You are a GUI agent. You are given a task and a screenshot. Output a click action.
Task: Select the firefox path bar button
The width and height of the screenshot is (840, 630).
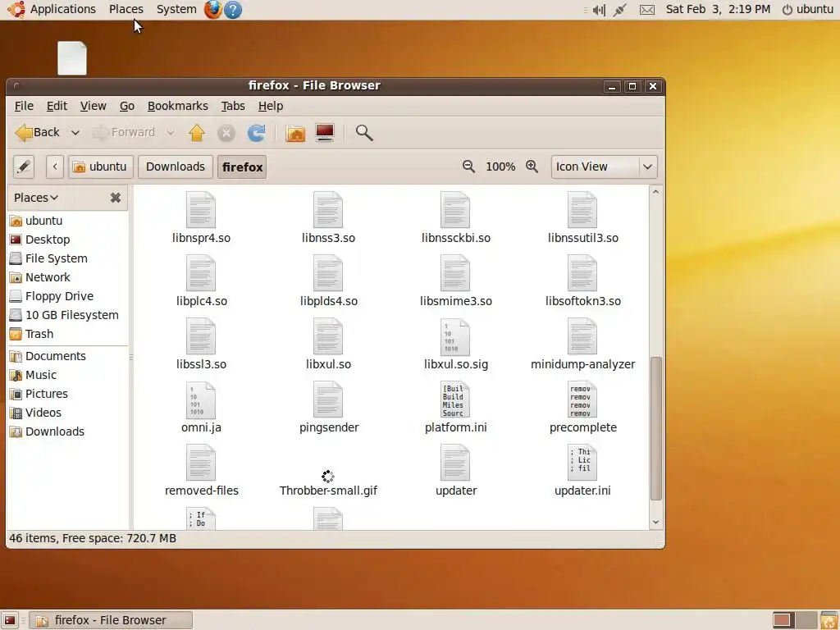coord(242,167)
